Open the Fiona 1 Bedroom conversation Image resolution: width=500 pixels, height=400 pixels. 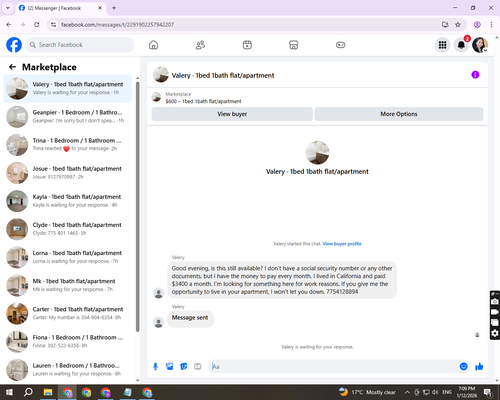point(67,341)
